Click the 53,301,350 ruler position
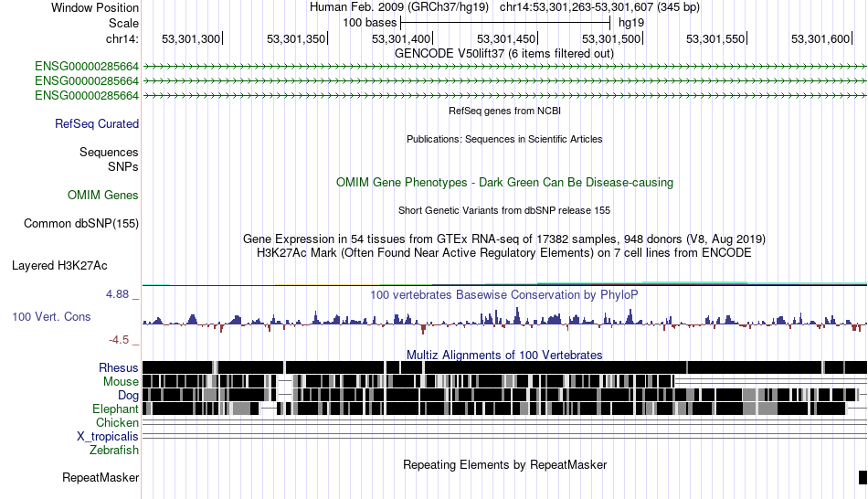Viewport: 868px width, 499px height. click(296, 38)
